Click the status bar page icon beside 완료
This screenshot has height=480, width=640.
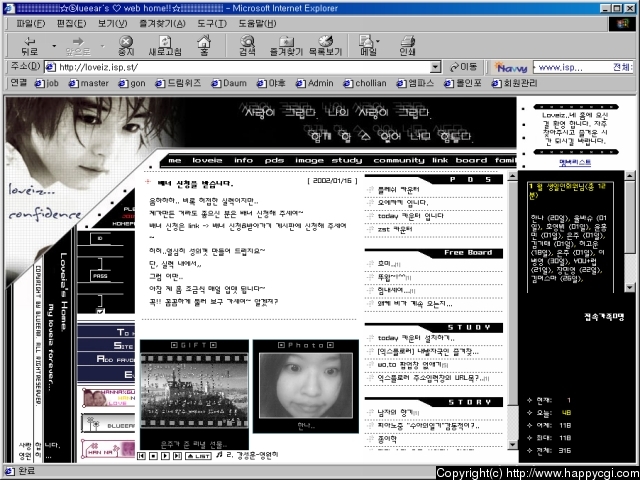10,471
